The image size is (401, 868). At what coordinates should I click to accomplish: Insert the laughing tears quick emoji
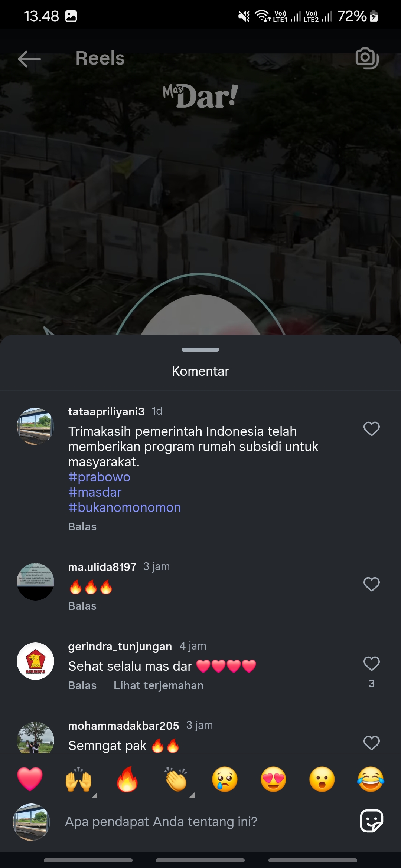pos(371,779)
